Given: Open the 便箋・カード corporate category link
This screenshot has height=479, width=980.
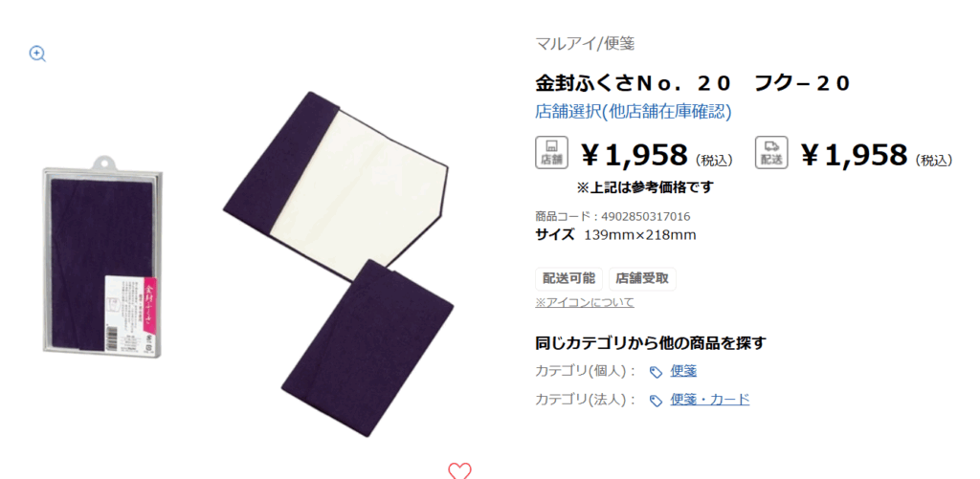Looking at the screenshot, I should [709, 399].
